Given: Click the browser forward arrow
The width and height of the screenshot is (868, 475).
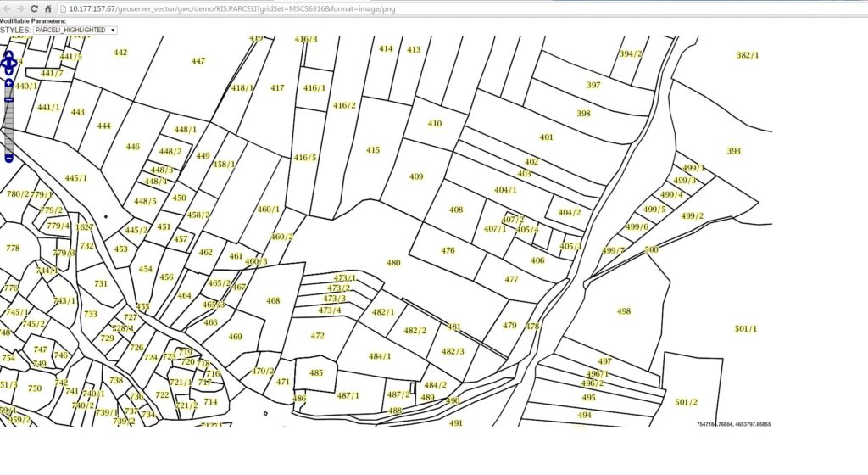Looking at the screenshot, I should (x=19, y=8).
